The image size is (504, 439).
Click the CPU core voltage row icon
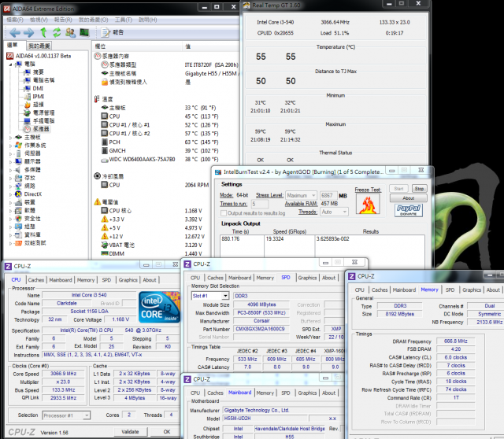click(x=105, y=211)
